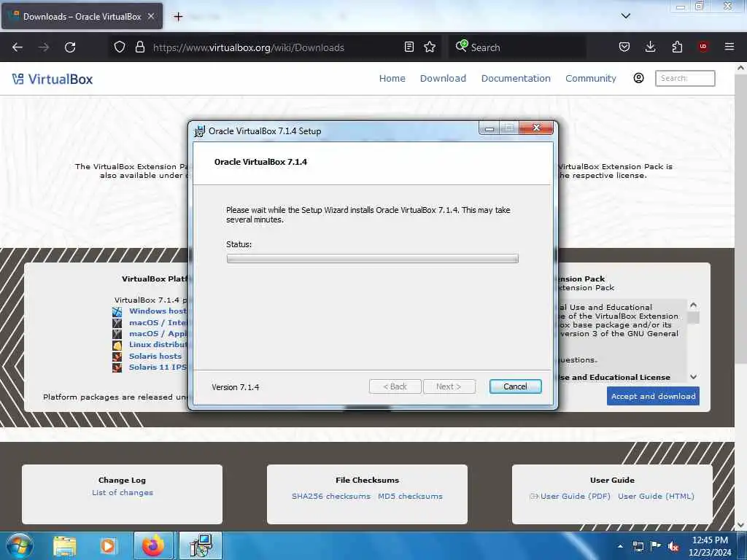Click the muted volume tray icon
Viewport: 747px width, 560px height.
click(673, 547)
